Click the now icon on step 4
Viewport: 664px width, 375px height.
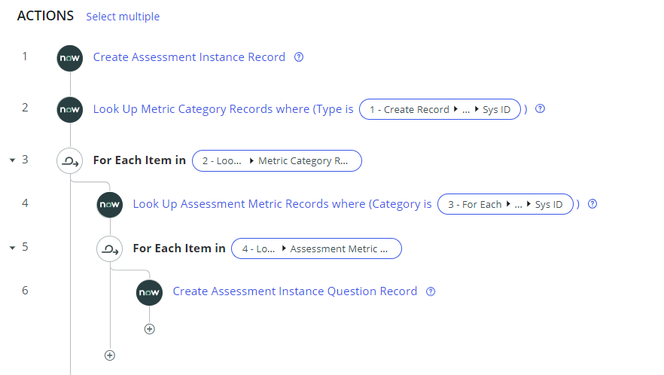(x=110, y=205)
